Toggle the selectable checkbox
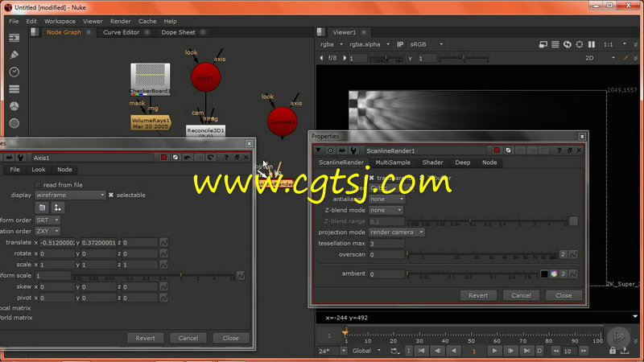 pos(111,195)
